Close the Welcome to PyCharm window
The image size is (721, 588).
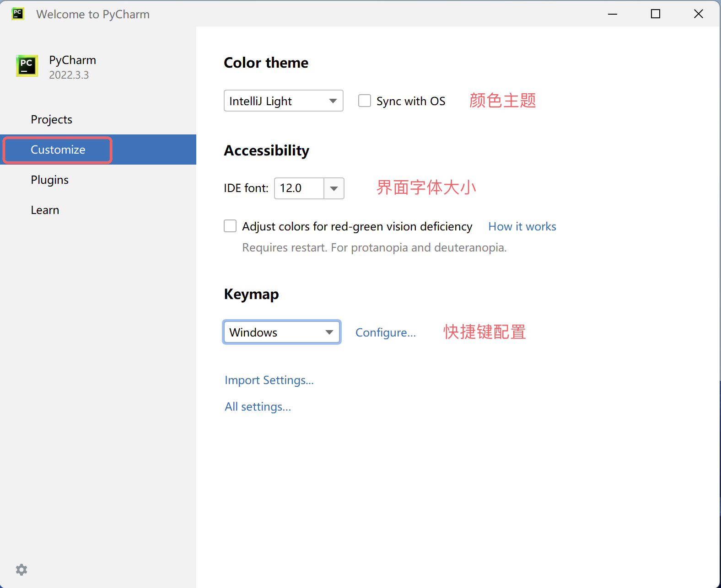[698, 14]
